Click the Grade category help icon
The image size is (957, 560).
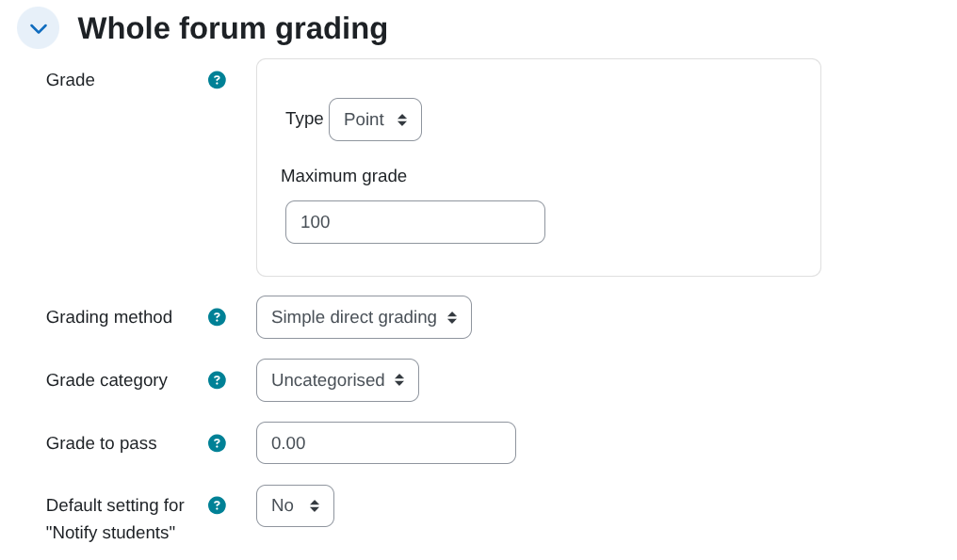coord(217,380)
